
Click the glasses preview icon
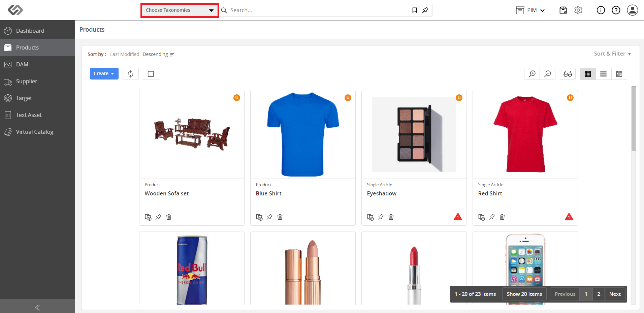click(568, 74)
